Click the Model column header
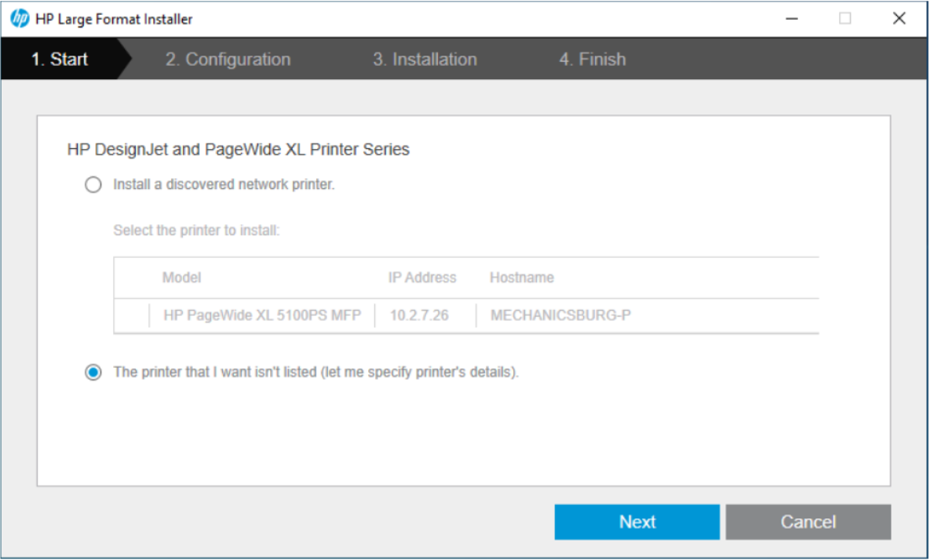The width and height of the screenshot is (930, 560). tap(181, 278)
